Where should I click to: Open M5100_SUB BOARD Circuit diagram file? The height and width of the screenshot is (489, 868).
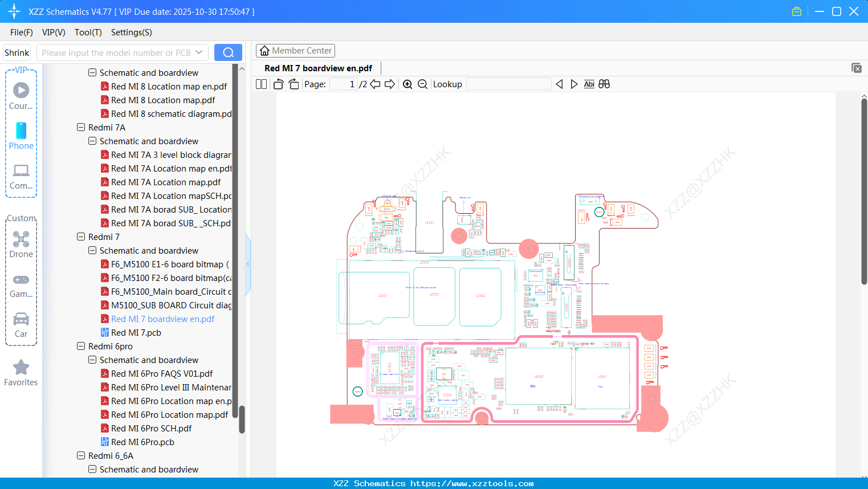[x=172, y=305]
